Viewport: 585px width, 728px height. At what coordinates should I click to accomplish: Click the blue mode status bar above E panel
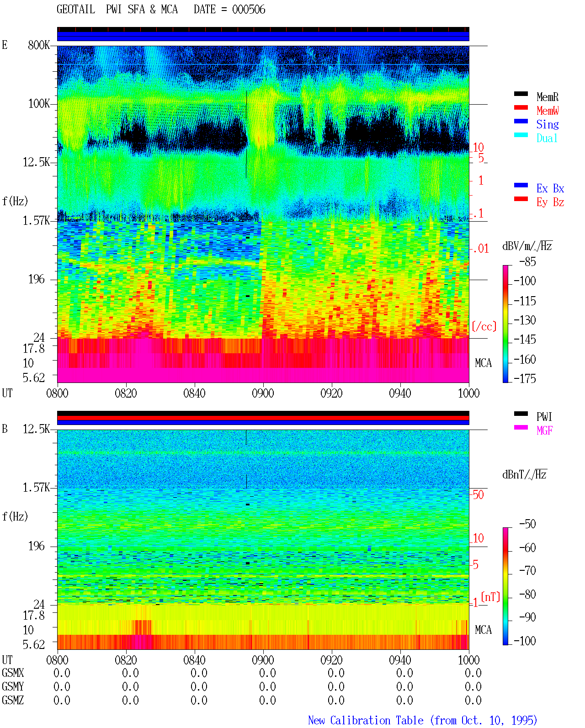point(263,36)
